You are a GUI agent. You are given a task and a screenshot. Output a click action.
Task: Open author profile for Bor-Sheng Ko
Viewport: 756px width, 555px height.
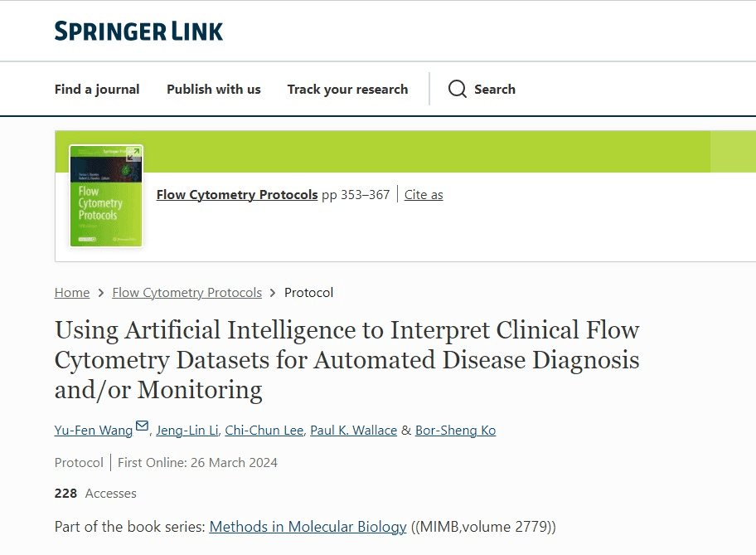pos(455,430)
